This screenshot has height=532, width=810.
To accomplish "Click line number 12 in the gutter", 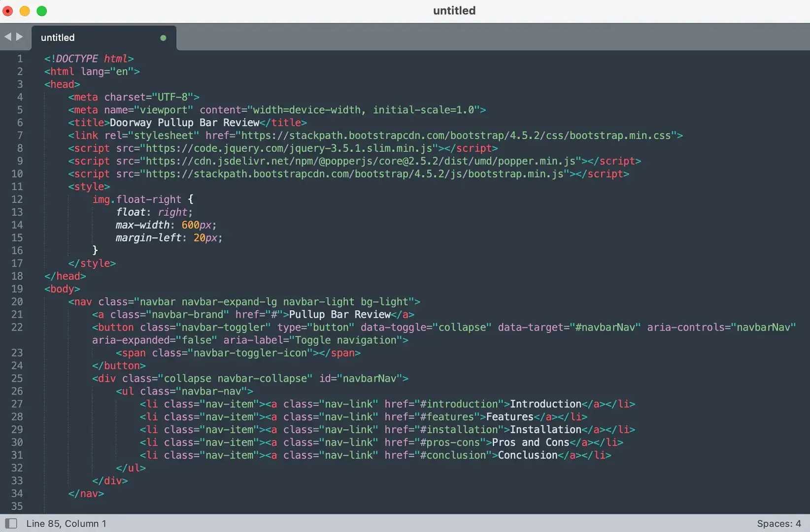I will [17, 199].
